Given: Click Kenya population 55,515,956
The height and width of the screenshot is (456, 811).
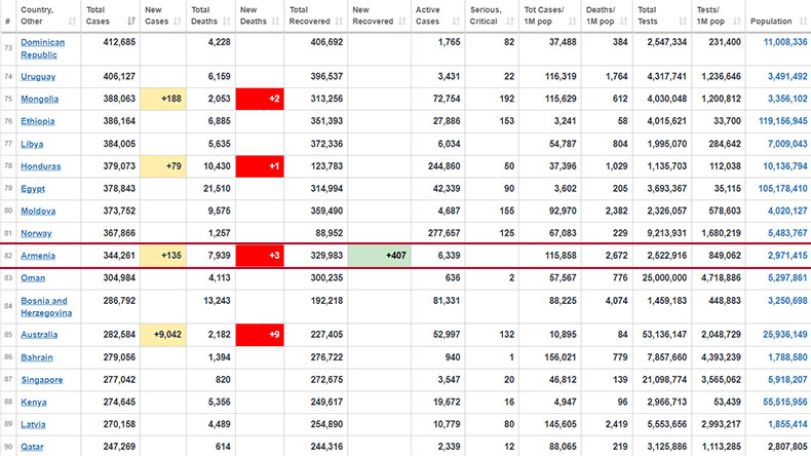Looking at the screenshot, I should tap(785, 402).
